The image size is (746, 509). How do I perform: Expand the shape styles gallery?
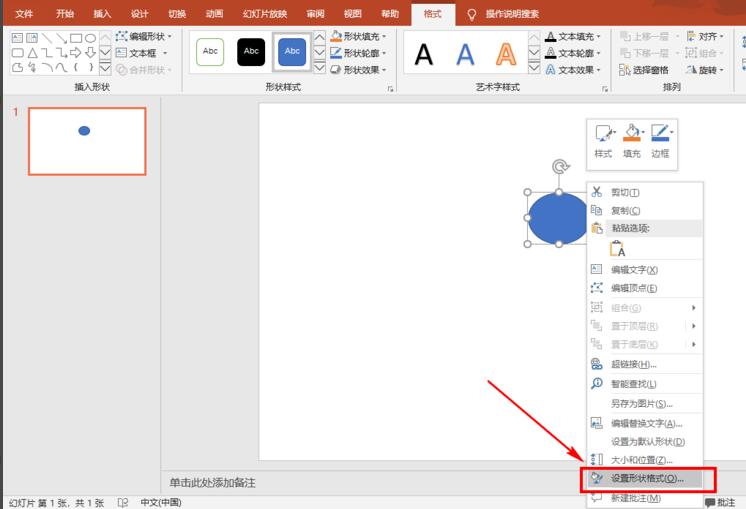click(319, 69)
